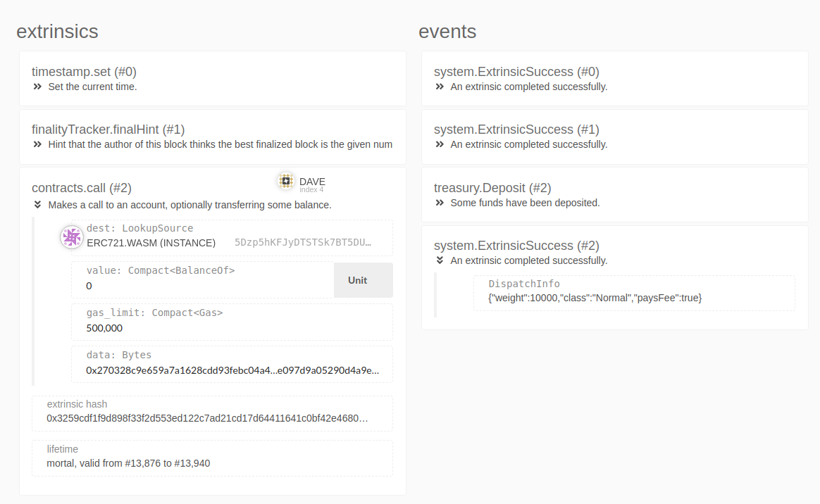Click the ERC721.WASM destination identicon
This screenshot has width=820, height=504.
71,237
